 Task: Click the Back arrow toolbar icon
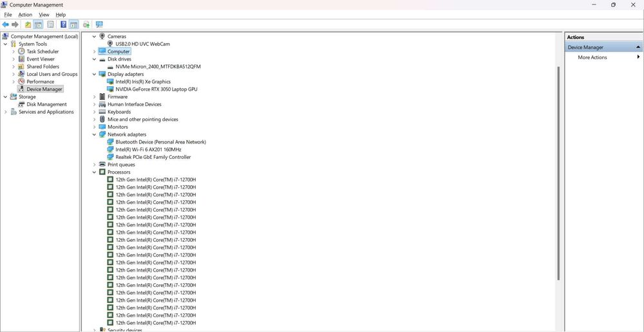(5, 24)
